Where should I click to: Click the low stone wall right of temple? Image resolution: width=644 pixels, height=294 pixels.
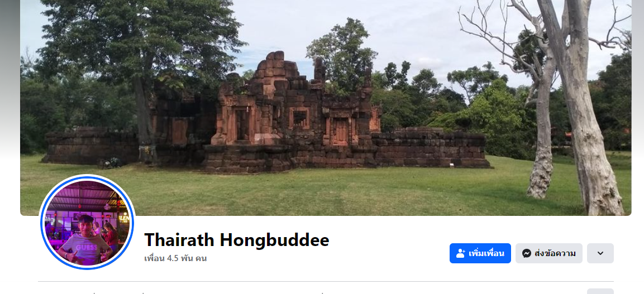click(x=431, y=148)
